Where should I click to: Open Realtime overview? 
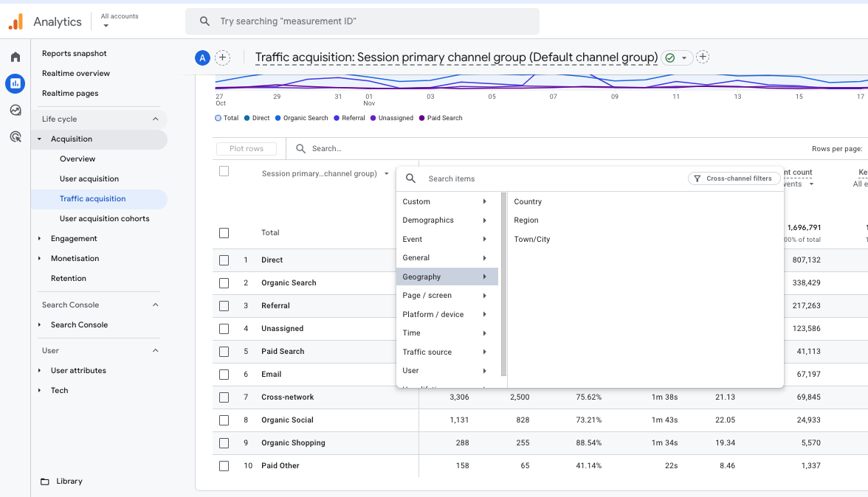click(76, 74)
